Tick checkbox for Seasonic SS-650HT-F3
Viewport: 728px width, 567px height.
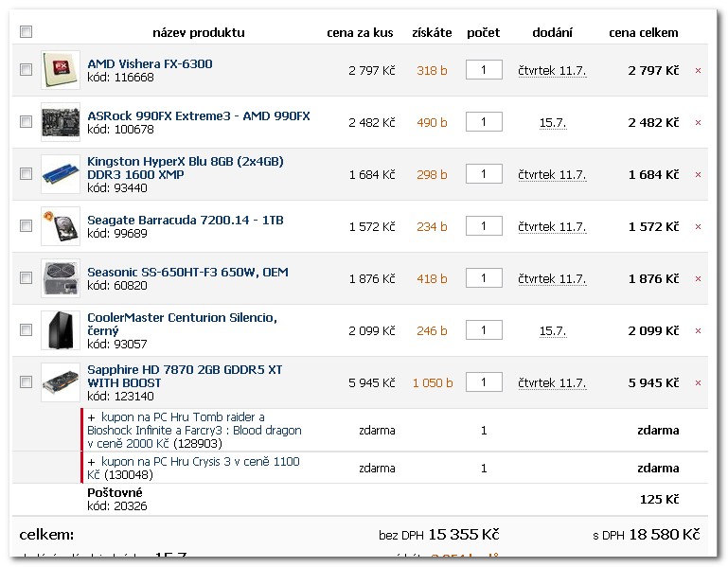click(27, 278)
